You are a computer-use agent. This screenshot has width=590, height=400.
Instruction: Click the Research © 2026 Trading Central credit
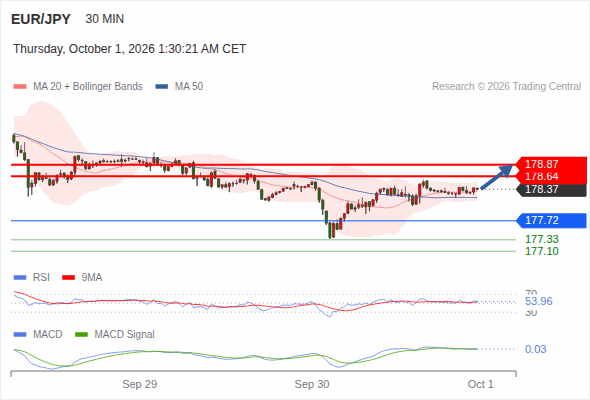506,87
